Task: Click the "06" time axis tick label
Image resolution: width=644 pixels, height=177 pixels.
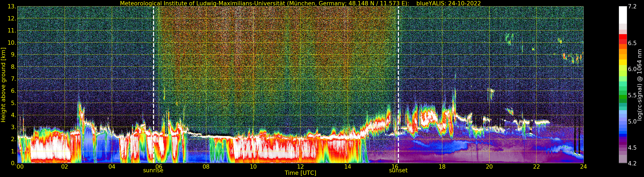Action: click(x=159, y=166)
